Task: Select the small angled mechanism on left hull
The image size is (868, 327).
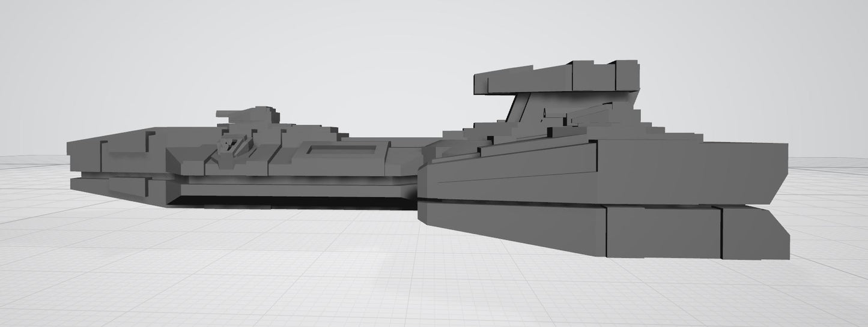Action: tap(230, 145)
